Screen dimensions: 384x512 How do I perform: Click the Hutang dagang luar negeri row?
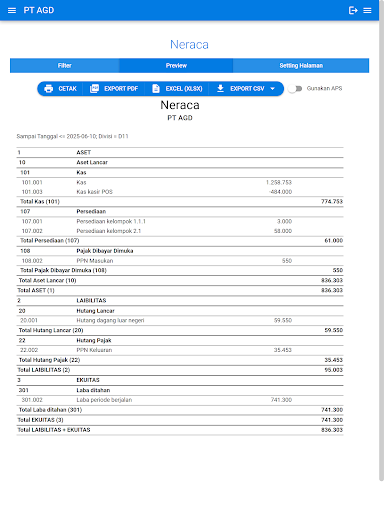click(x=180, y=320)
